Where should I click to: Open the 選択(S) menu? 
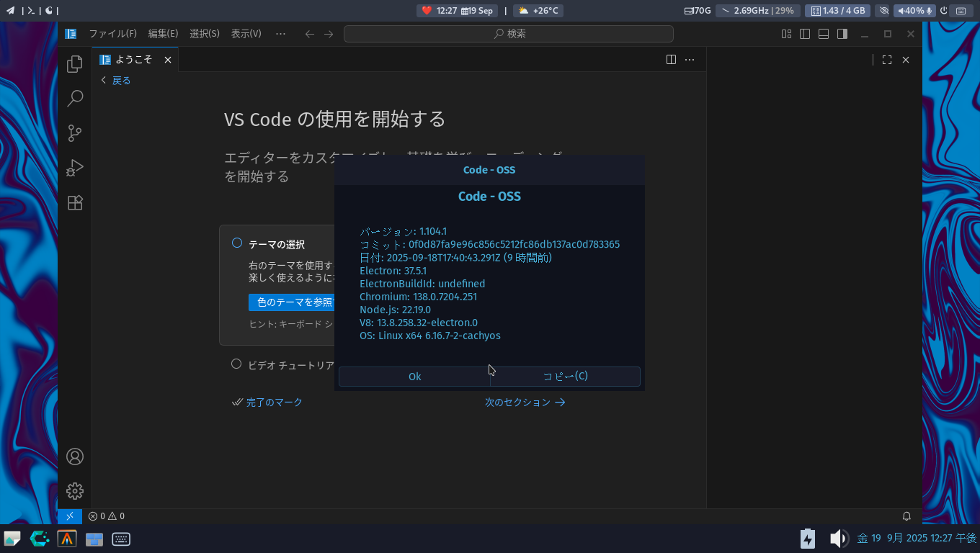[205, 34]
